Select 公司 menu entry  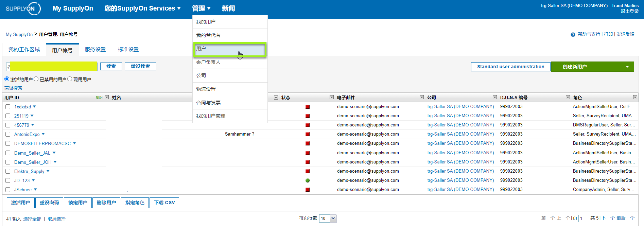[x=230, y=75]
